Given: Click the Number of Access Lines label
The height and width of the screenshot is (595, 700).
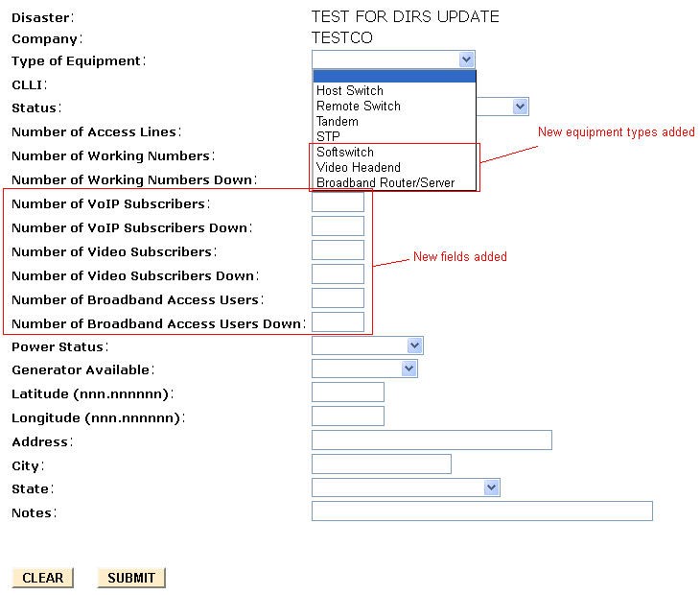Looking at the screenshot, I should click(x=97, y=131).
